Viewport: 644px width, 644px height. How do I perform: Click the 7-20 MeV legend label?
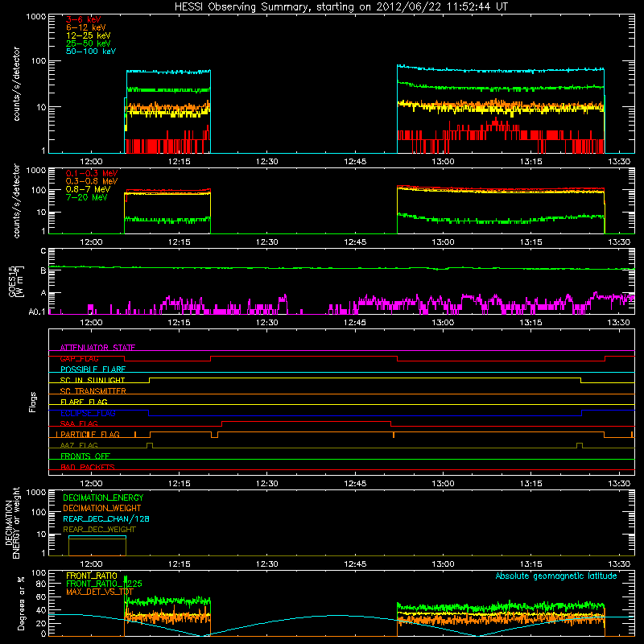pyautogui.click(x=87, y=197)
